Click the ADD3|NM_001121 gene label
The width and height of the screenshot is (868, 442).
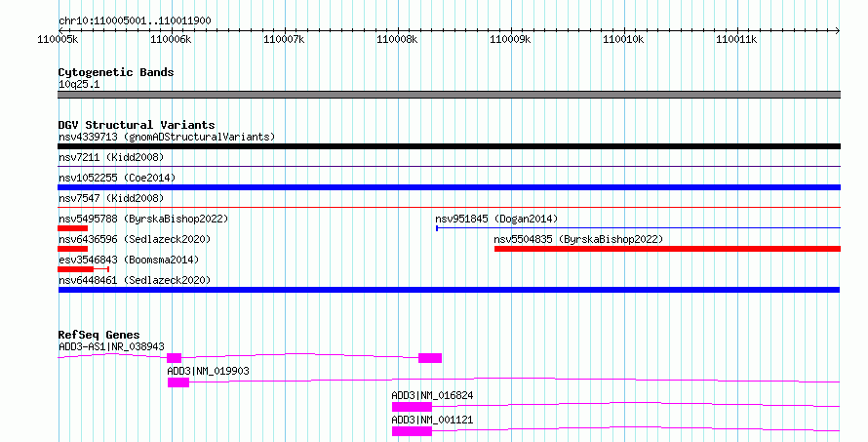point(432,420)
